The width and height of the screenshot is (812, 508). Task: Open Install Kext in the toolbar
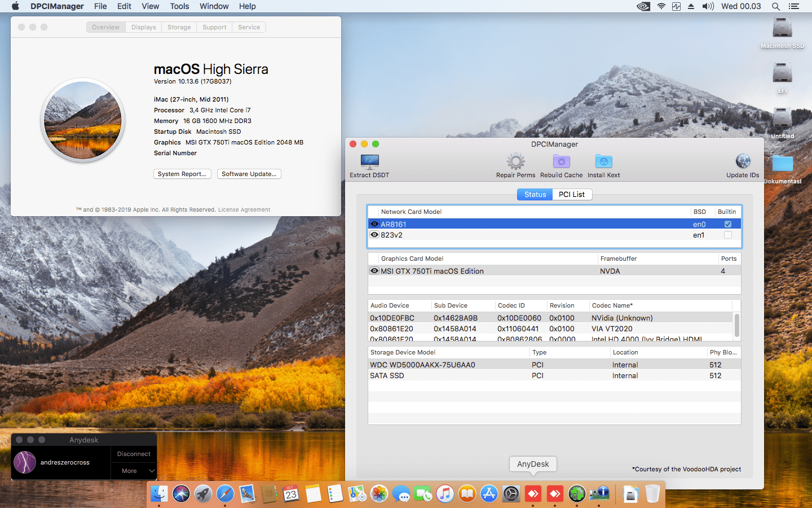click(603, 165)
